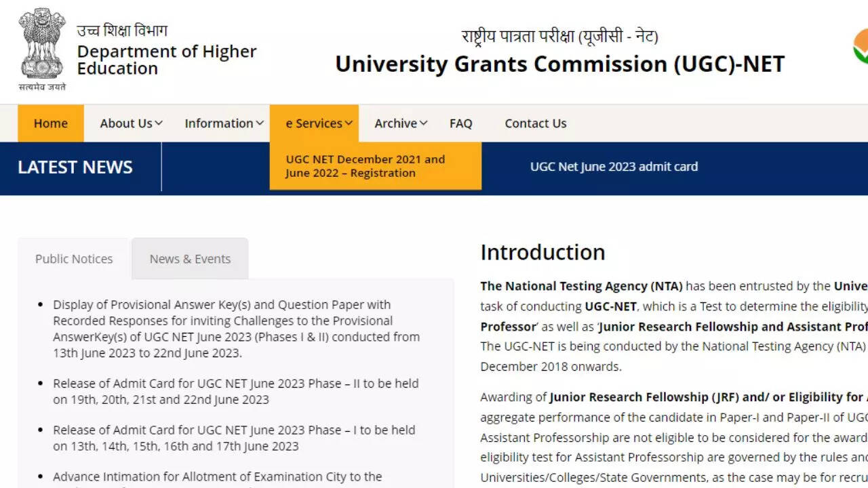Open Phase I admit card release notice
This screenshot has height=488, width=868.
point(234,438)
